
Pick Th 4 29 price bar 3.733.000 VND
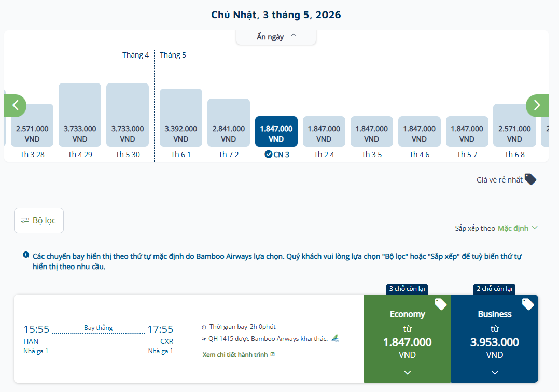(80, 115)
